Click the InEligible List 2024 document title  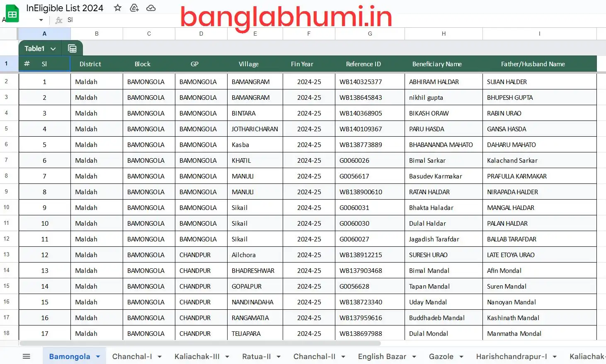(65, 8)
